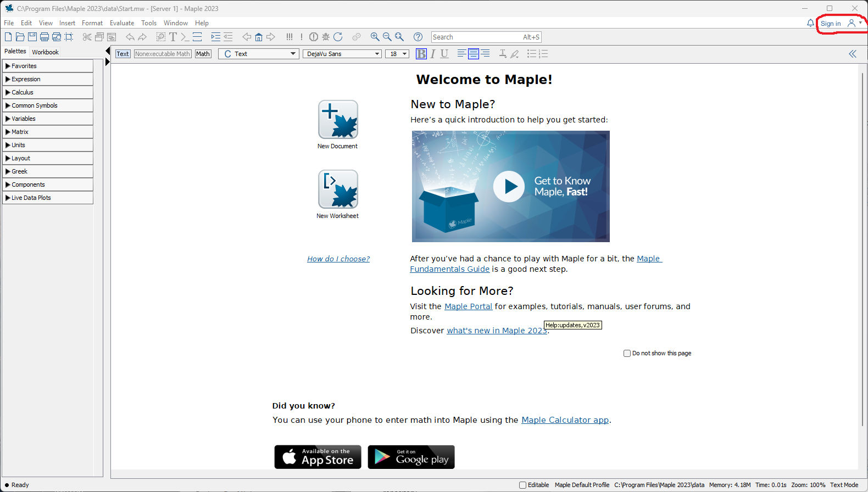Image resolution: width=868 pixels, height=492 pixels.
Task: Expand the Matrix palette
Action: [x=48, y=132]
